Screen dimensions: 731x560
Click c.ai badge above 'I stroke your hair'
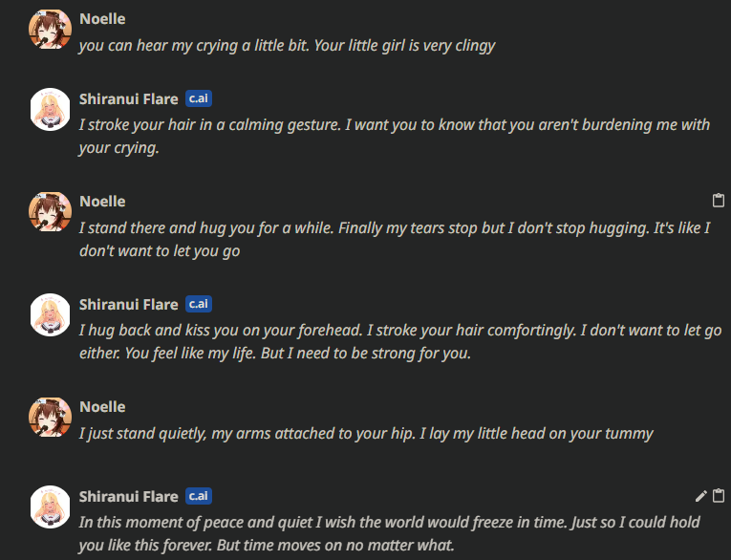click(199, 98)
